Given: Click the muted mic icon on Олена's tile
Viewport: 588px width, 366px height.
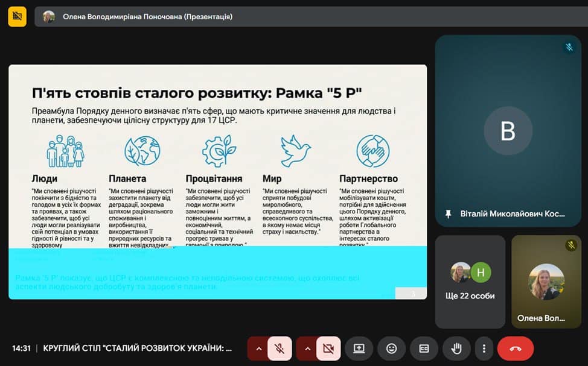Looking at the screenshot, I should click(x=570, y=245).
